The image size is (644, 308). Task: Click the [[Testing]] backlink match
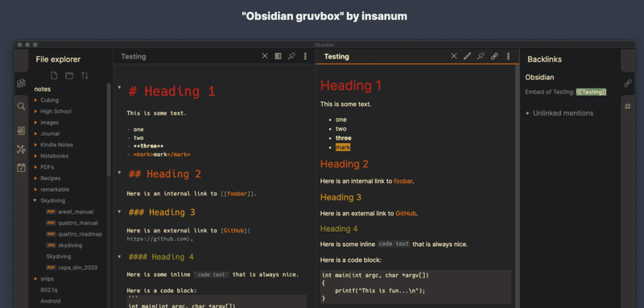[592, 92]
